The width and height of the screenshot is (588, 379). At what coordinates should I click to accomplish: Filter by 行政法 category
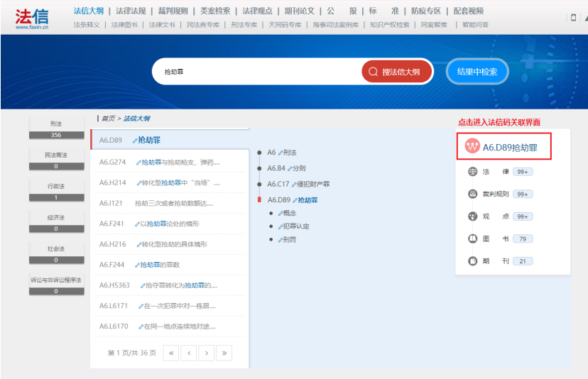(56, 191)
